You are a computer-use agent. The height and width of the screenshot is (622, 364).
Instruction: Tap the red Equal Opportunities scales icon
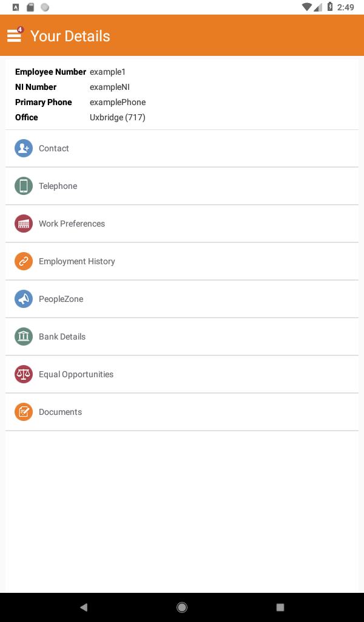coord(24,374)
